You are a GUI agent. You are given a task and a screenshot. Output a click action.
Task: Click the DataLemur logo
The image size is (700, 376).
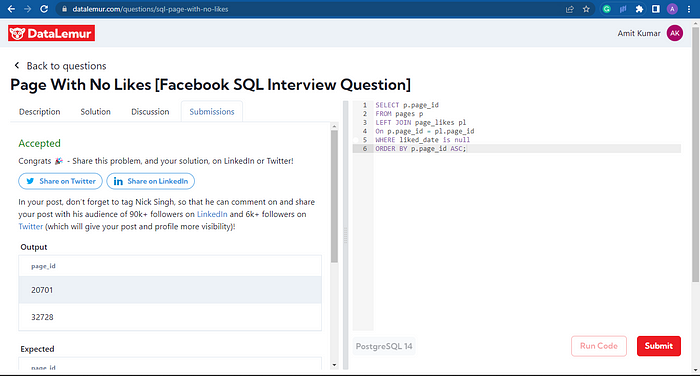coord(51,33)
